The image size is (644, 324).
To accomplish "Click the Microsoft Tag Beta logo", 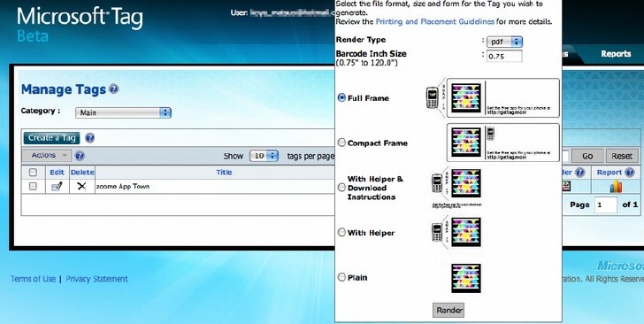I will click(80, 24).
